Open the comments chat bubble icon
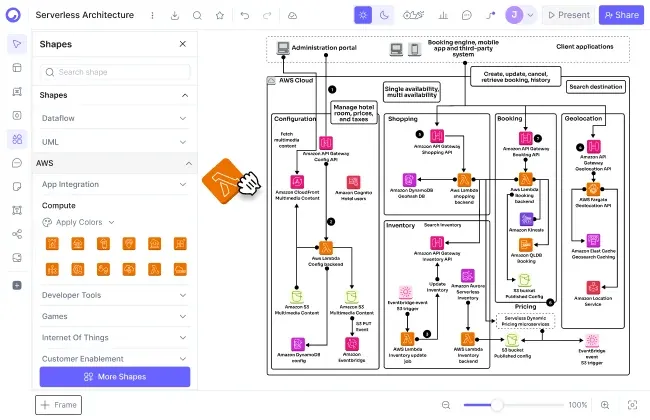 (466, 15)
